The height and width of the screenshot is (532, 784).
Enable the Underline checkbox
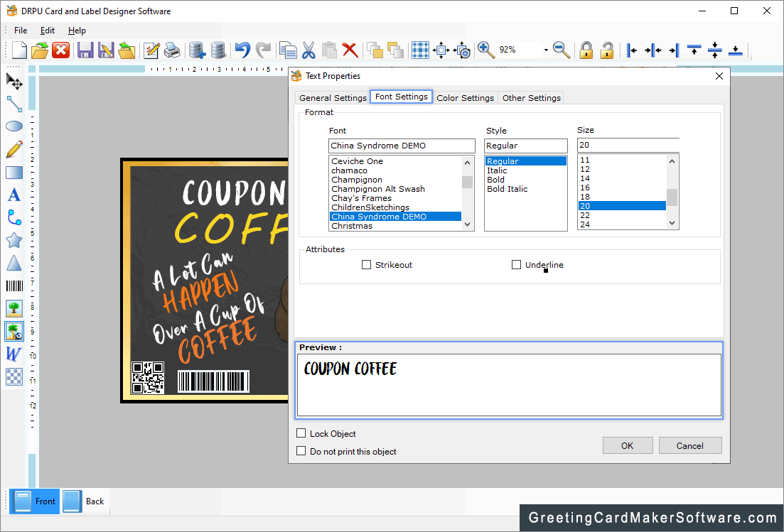pyautogui.click(x=516, y=265)
